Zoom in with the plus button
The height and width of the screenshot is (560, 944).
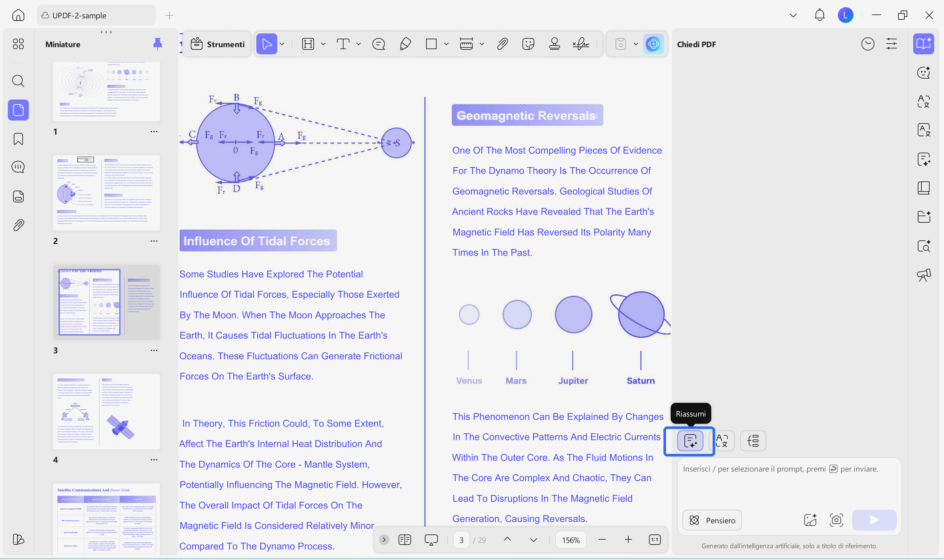pos(628,540)
